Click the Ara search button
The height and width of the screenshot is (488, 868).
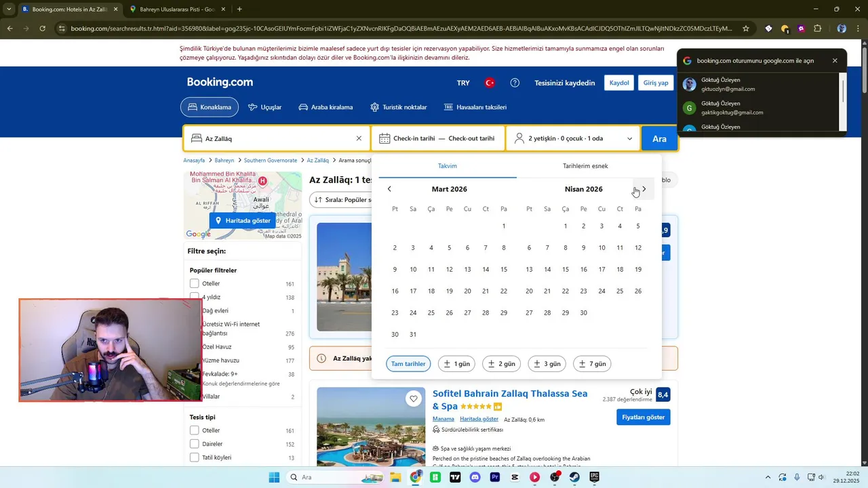click(660, 138)
